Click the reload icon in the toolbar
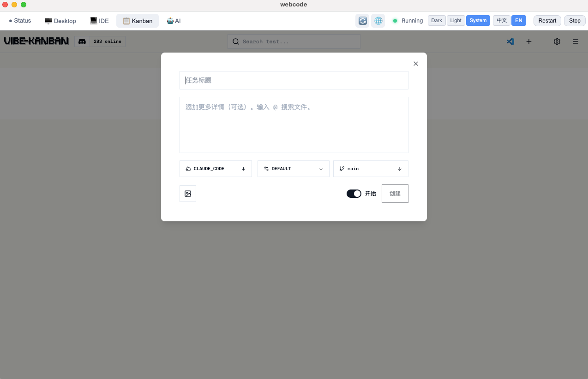The image size is (588, 379). click(x=362, y=20)
